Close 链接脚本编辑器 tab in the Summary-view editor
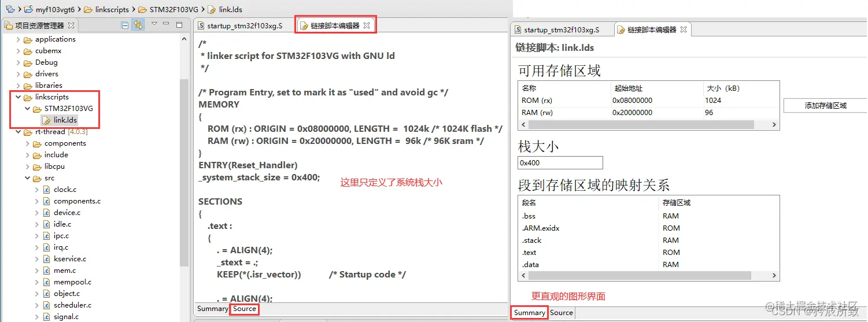 tap(683, 29)
